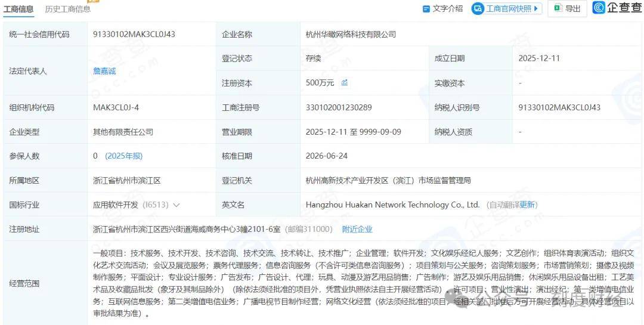This screenshot has height=325, width=644.
Task: Click the Excel 导出 icon
Action: [x=558, y=8]
